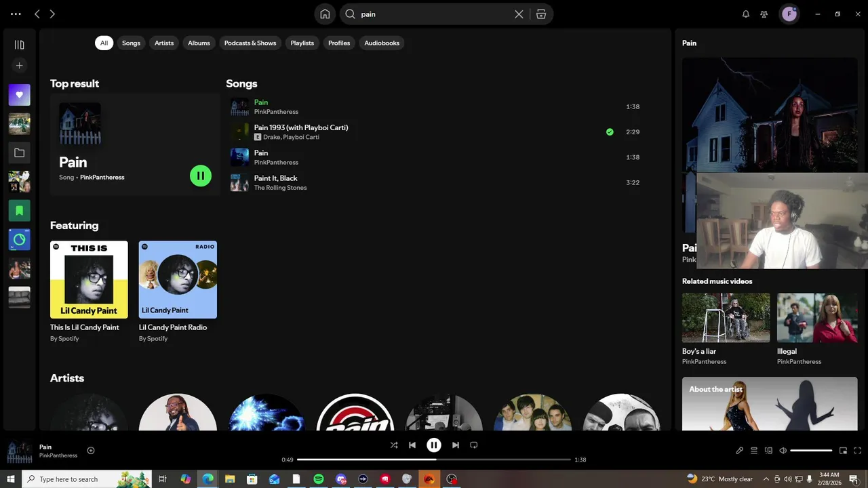868x488 pixels.
Task: Click the plus create playlist button
Action: pyautogui.click(x=19, y=66)
